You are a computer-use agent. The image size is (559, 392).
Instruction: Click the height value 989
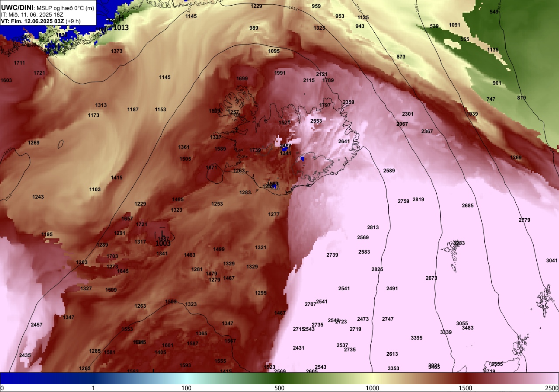pos(254,28)
